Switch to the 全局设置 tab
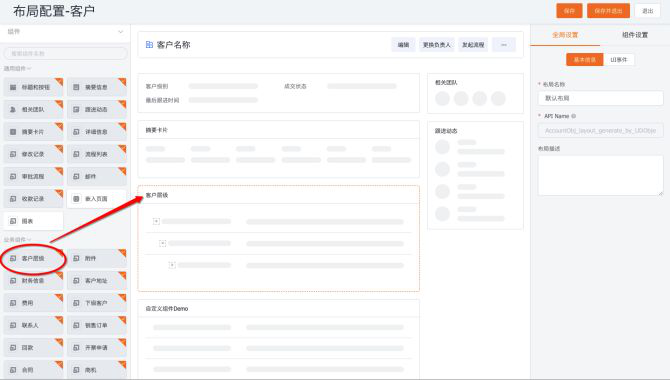The width and height of the screenshot is (670, 380). click(565, 35)
